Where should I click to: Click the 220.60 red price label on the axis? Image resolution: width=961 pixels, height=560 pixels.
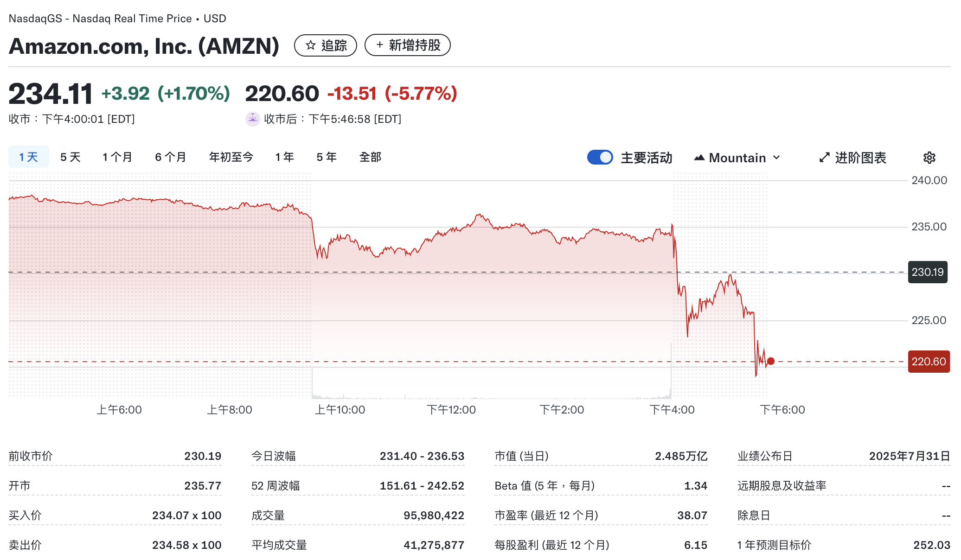929,362
